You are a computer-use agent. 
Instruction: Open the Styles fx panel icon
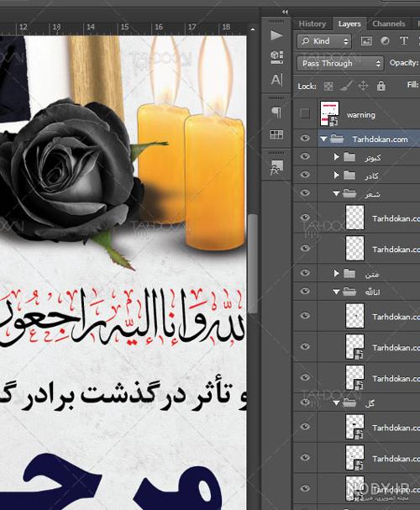[x=276, y=167]
